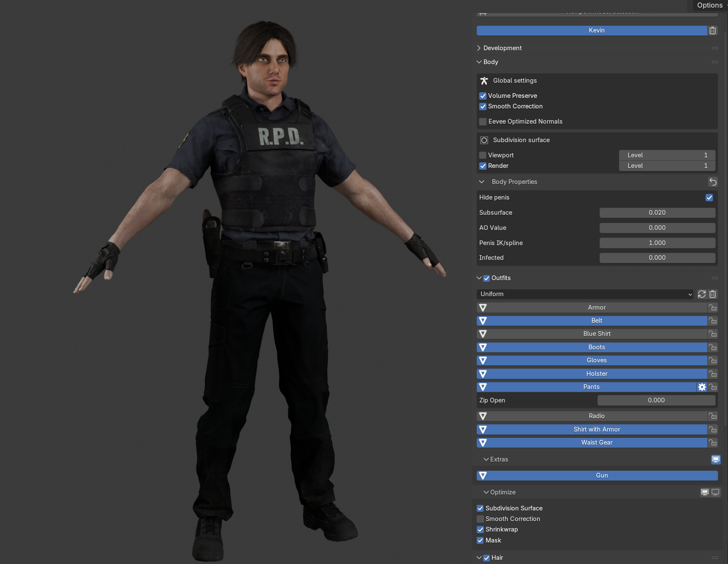
Task: Toggle the Boots outfit piece
Action: pyautogui.click(x=592, y=347)
